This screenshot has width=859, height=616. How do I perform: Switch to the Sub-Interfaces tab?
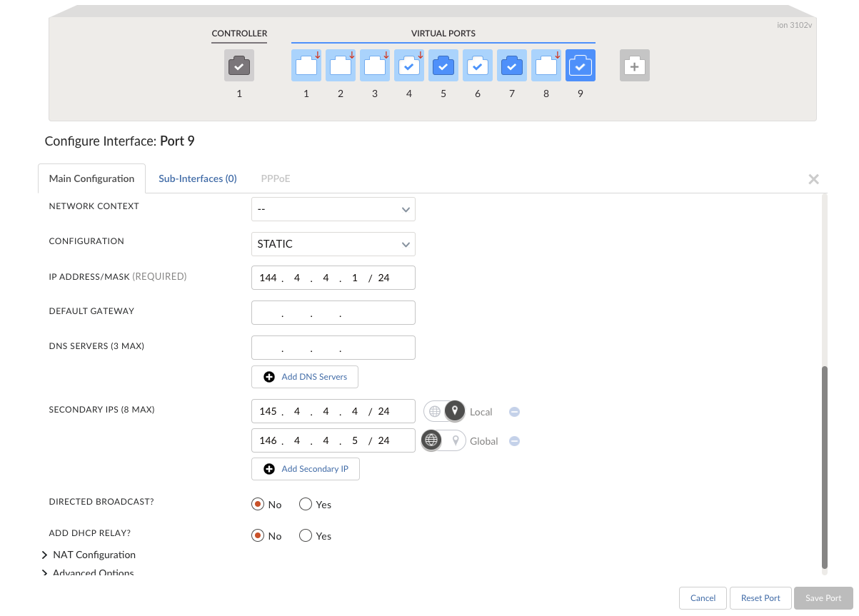(198, 178)
